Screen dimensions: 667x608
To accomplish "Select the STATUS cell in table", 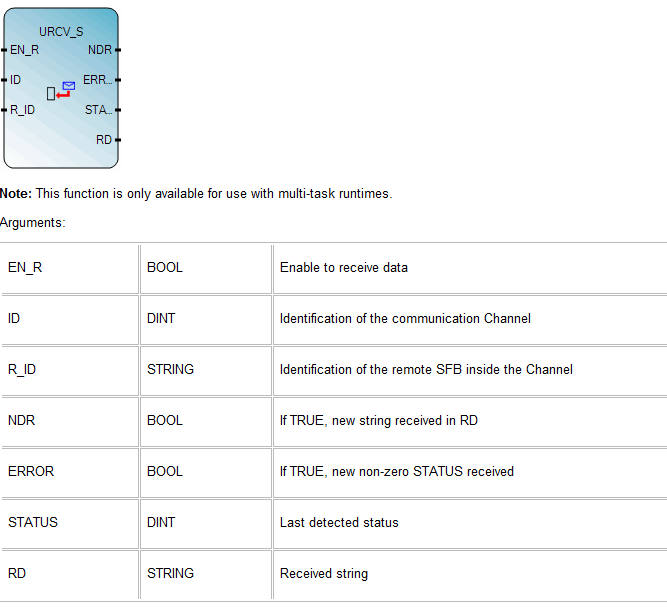I will point(70,523).
